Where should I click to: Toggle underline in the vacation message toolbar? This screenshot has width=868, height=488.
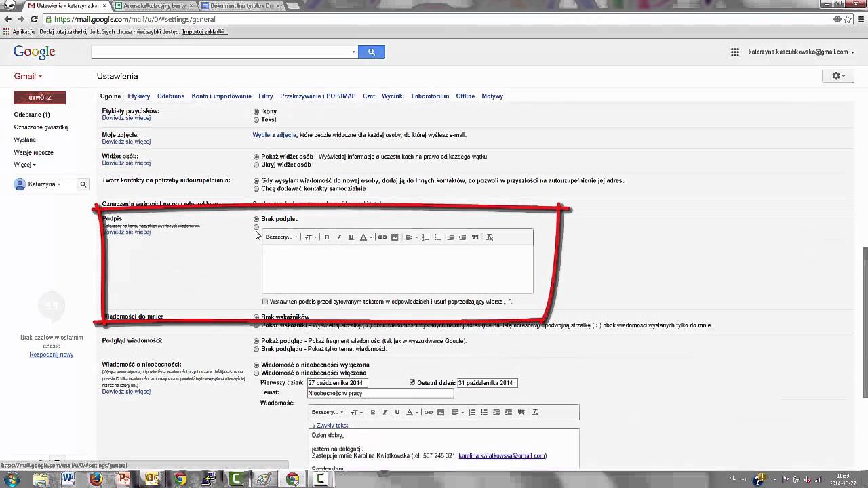[x=397, y=412]
